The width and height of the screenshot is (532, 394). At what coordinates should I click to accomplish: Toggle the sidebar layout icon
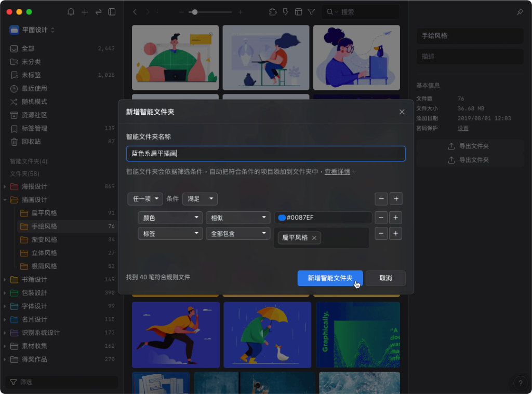[x=112, y=12]
